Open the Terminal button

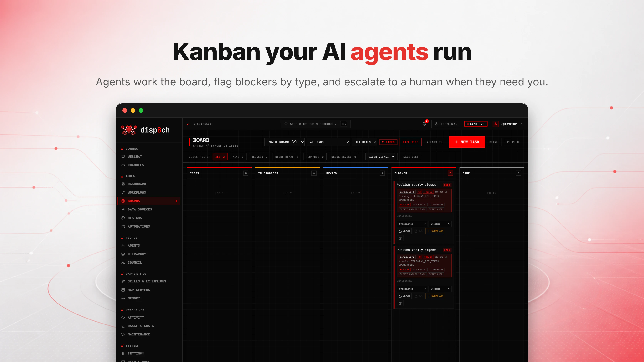(x=446, y=124)
